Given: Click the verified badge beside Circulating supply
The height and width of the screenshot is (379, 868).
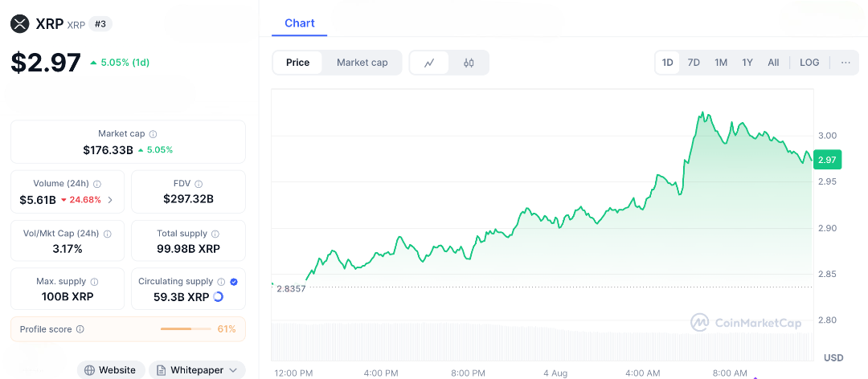Looking at the screenshot, I should click(234, 282).
